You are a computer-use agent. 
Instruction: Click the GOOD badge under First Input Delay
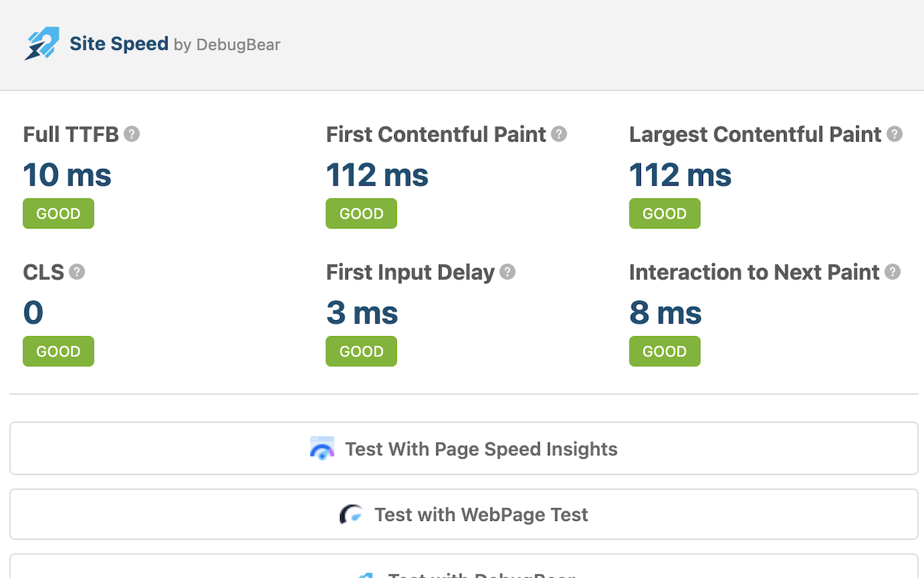click(361, 351)
